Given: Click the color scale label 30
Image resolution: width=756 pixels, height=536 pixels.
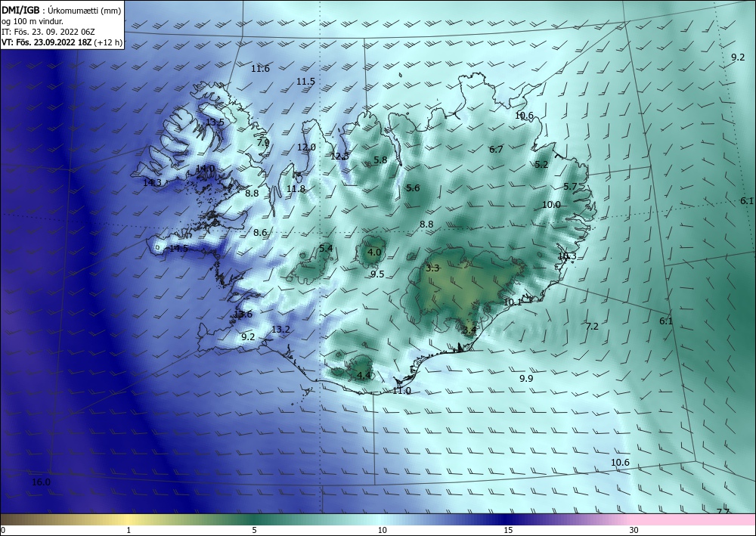Looking at the screenshot, I should [x=634, y=530].
